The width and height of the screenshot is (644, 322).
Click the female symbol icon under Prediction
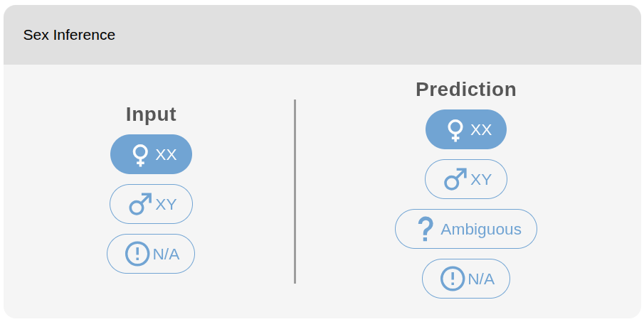pos(455,131)
